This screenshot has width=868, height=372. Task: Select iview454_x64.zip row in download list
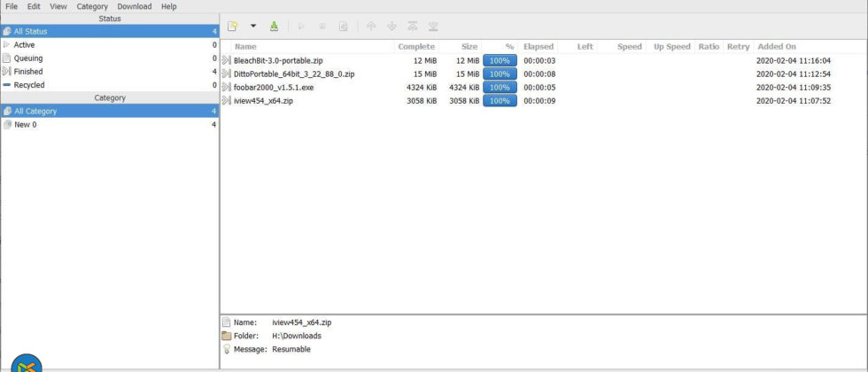(544, 101)
